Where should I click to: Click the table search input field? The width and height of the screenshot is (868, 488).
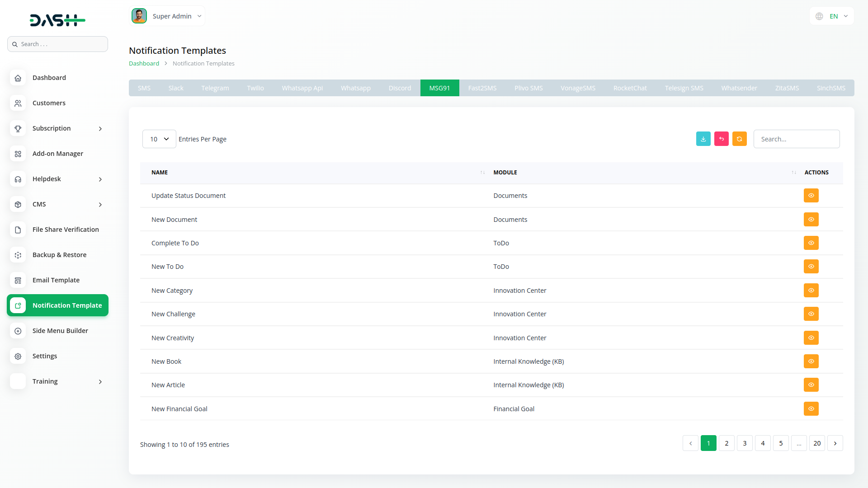[796, 139]
